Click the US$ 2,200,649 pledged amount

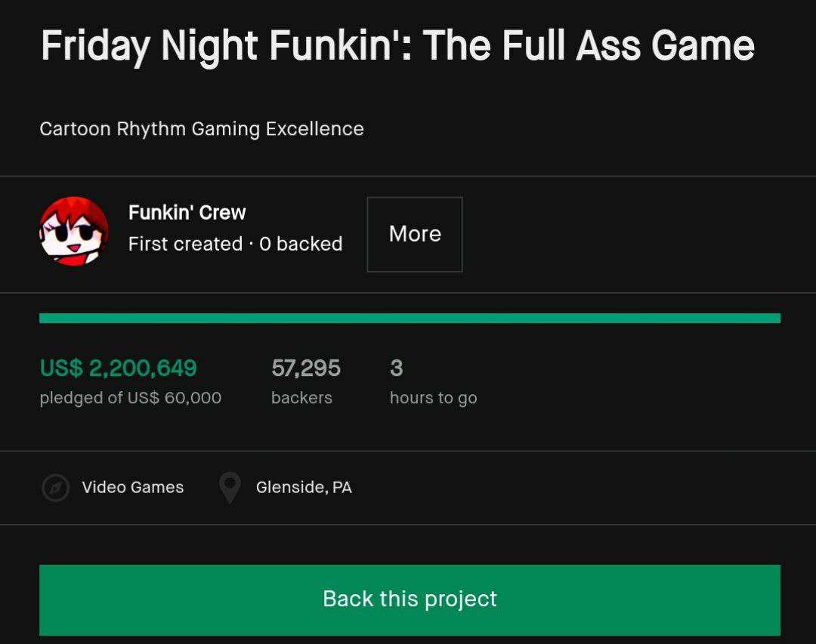tap(118, 368)
